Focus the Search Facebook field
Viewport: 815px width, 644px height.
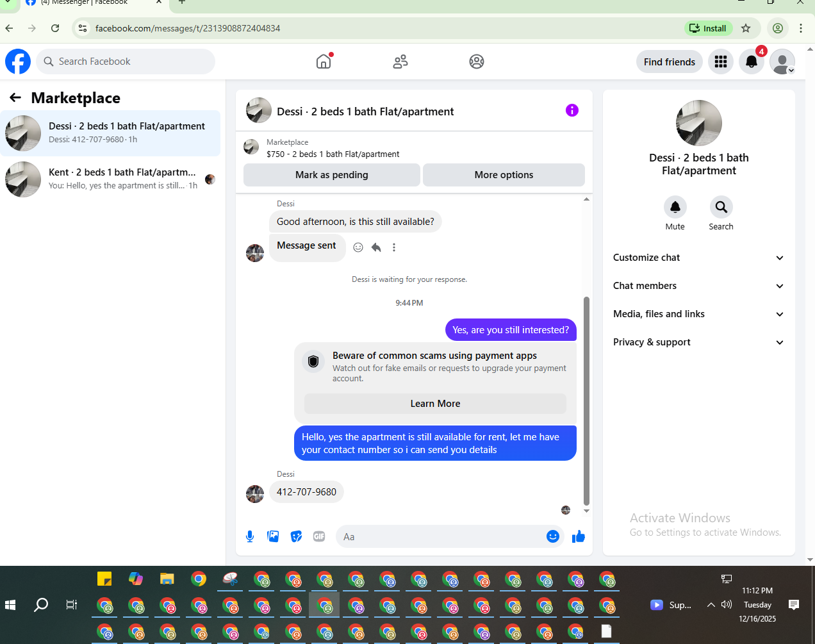click(126, 62)
